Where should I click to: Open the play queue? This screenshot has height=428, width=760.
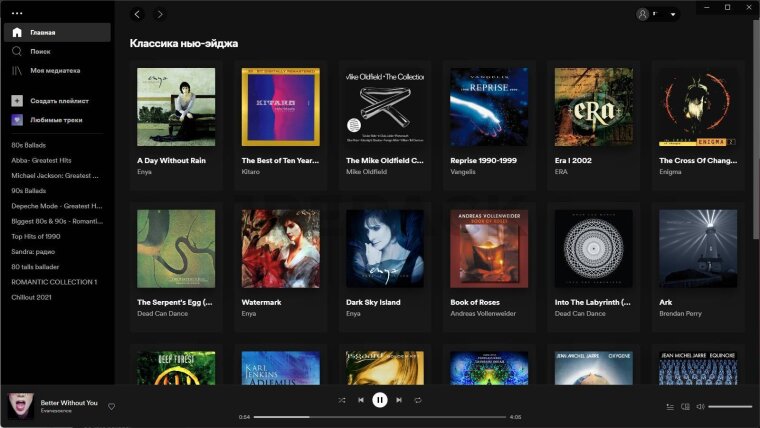(670, 407)
